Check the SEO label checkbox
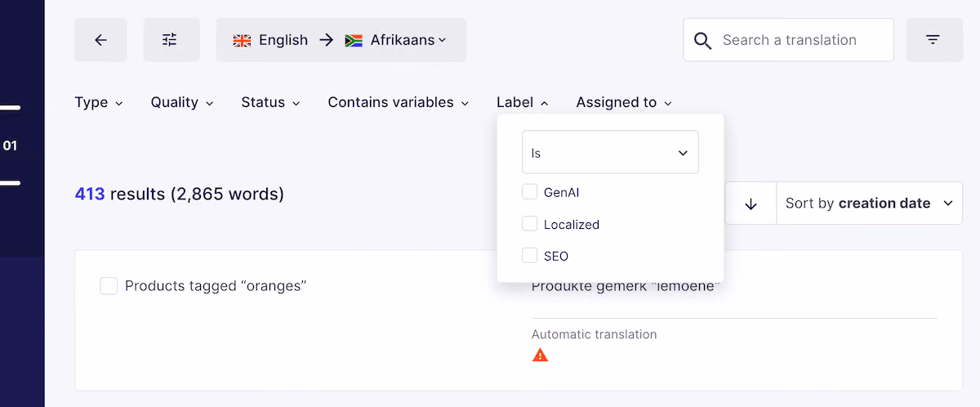Image resolution: width=980 pixels, height=407 pixels. 529,256
